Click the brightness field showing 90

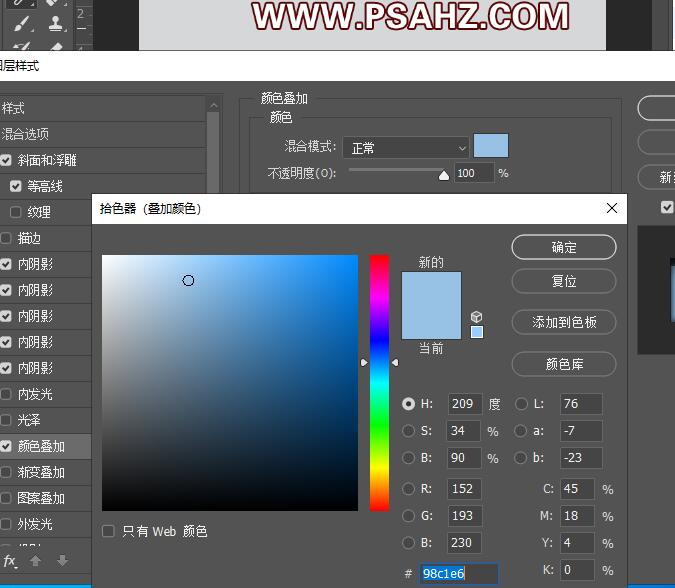click(x=464, y=458)
